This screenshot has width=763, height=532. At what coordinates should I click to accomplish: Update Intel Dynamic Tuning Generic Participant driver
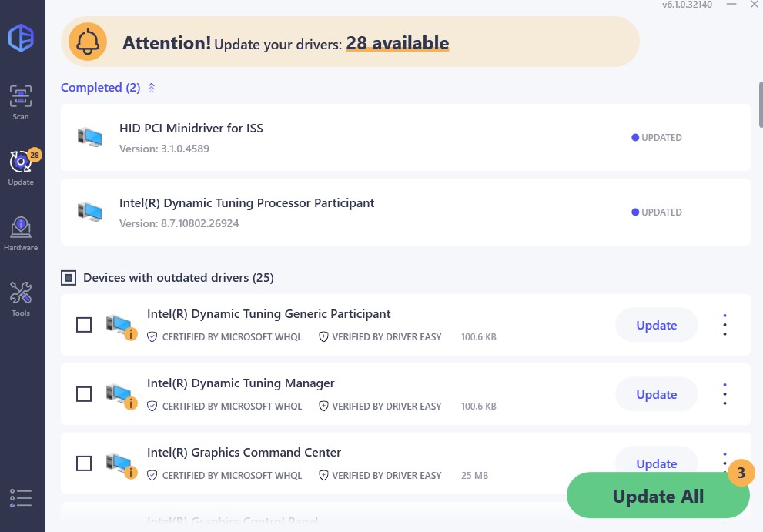click(656, 326)
